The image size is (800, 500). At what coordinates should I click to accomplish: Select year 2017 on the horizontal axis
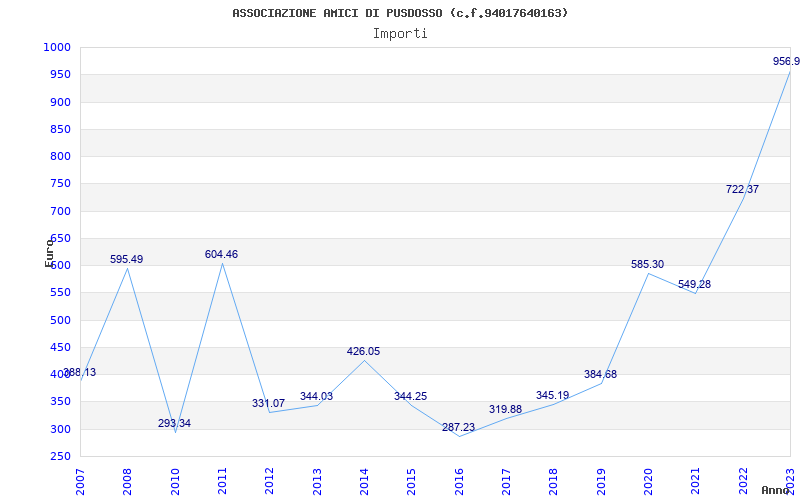[x=507, y=480]
